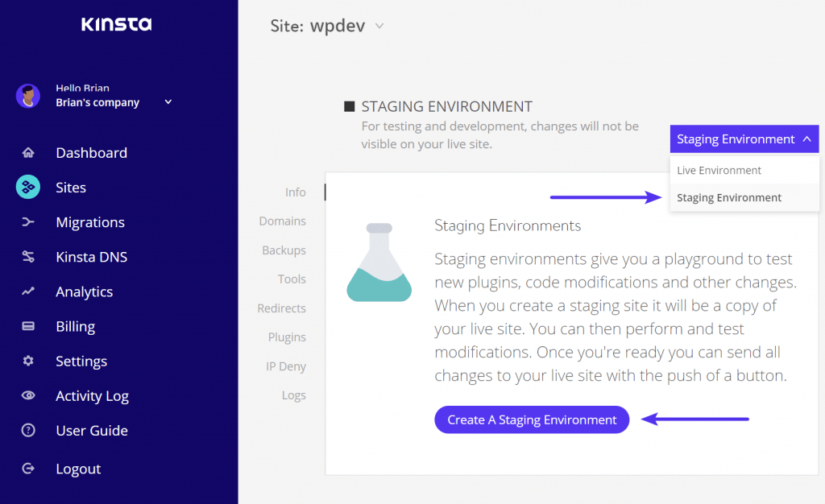The width and height of the screenshot is (825, 504).
Task: Click Logout in sidebar
Action: (x=78, y=469)
